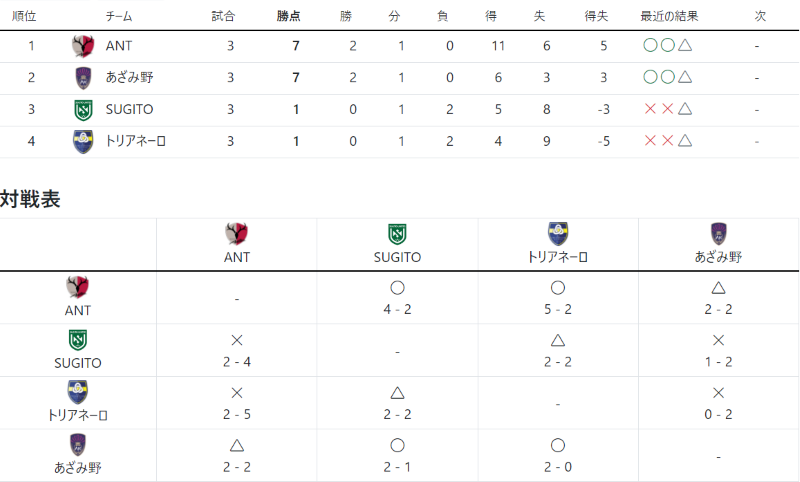This screenshot has height=482, width=800.
Task: Select トリアネーロ crest in 対戦表 column header
Action: [558, 234]
